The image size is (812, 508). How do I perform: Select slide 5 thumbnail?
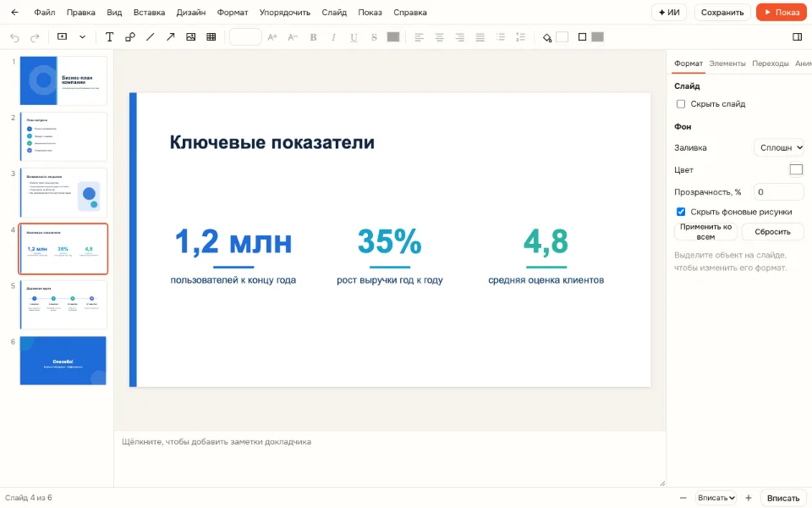[63, 305]
